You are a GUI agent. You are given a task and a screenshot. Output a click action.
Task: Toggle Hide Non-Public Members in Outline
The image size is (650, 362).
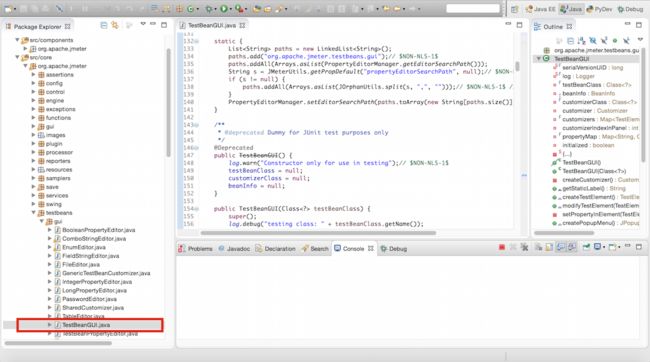[x=615, y=41]
